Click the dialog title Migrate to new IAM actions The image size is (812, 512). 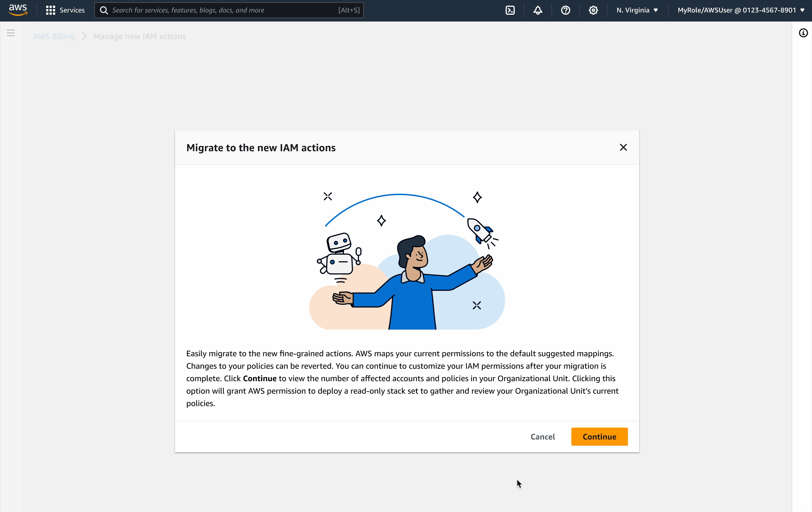(261, 147)
